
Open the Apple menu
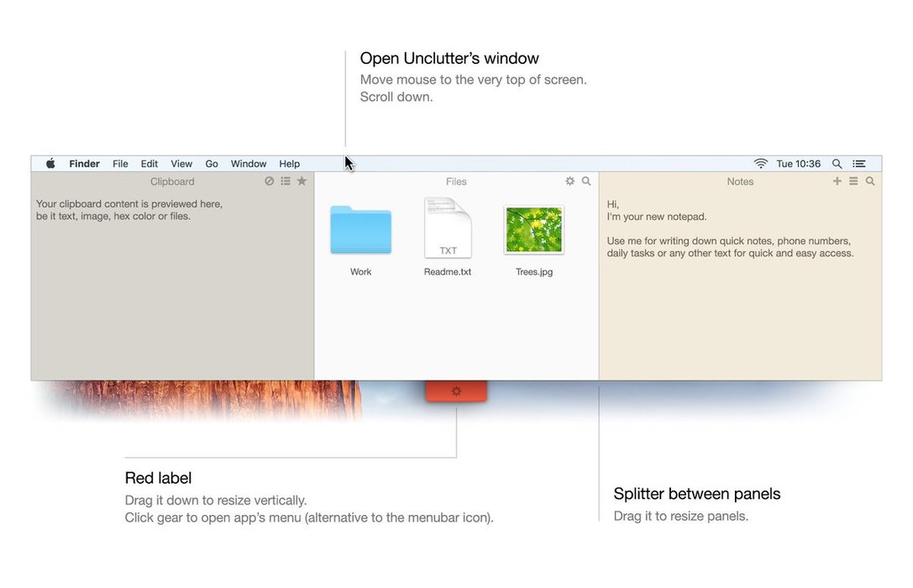50,164
